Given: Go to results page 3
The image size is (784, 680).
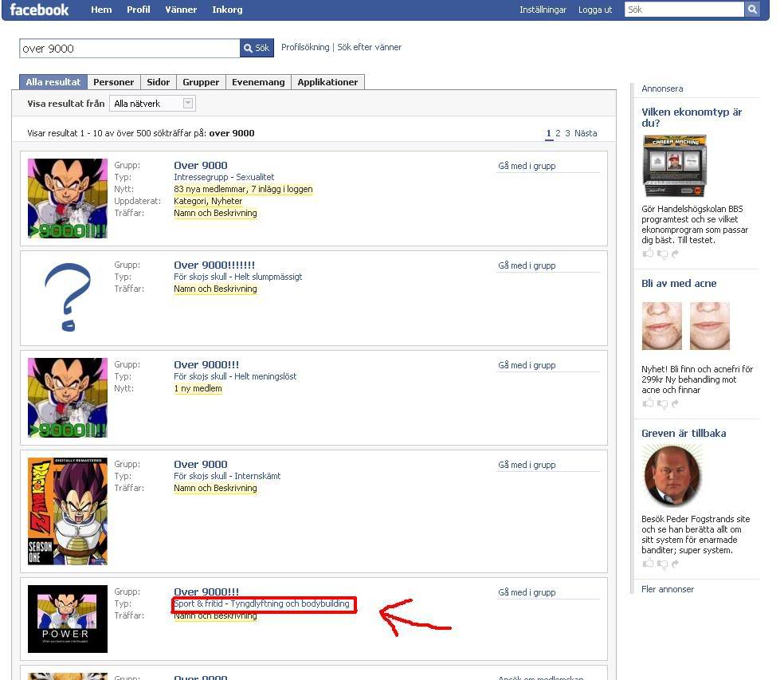Looking at the screenshot, I should point(567,133).
